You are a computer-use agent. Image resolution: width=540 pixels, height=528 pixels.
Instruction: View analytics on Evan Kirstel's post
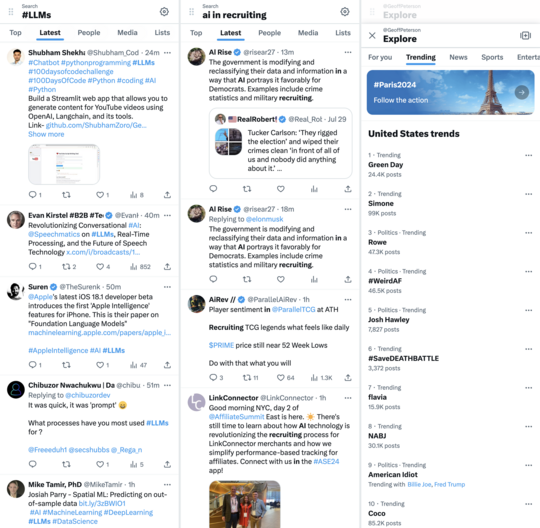coord(140,267)
